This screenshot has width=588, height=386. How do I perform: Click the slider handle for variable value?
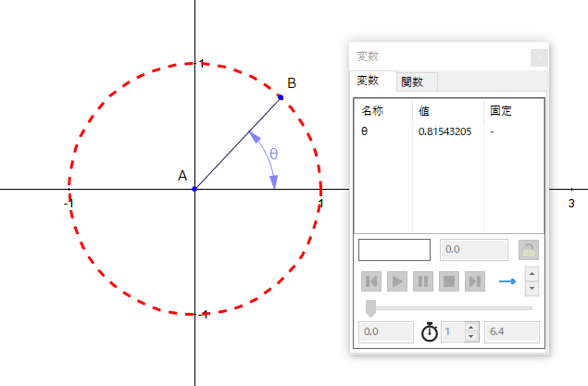click(x=371, y=307)
